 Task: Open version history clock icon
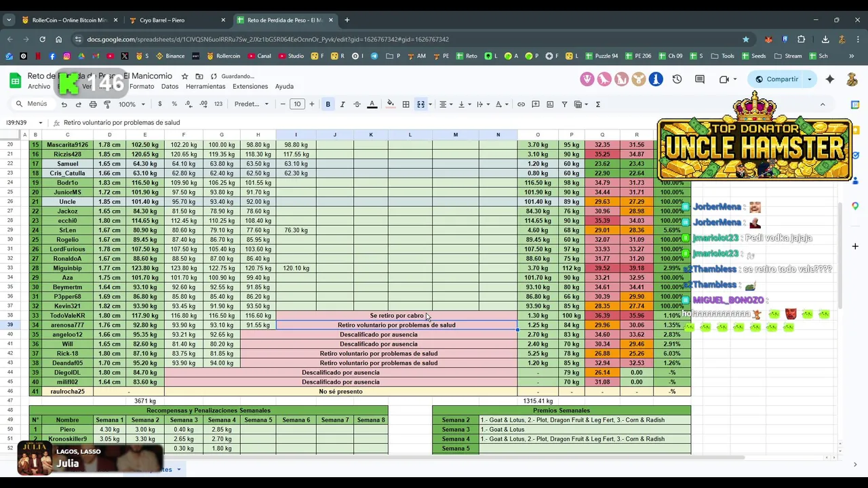coord(677,79)
